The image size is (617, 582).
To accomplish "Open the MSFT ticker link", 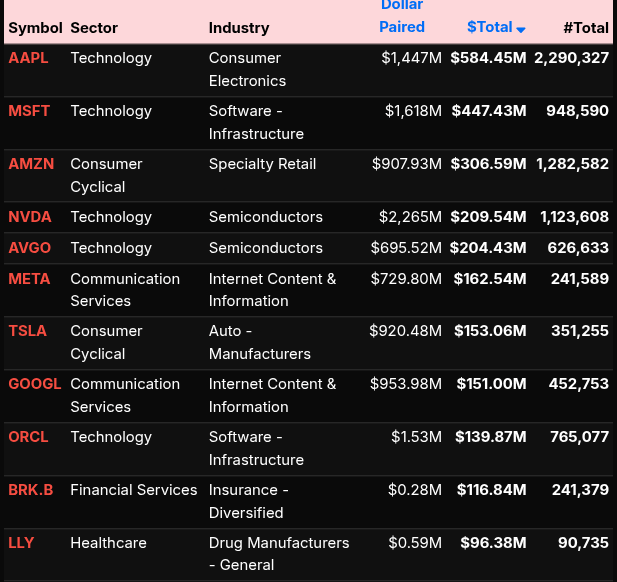I will point(29,111).
